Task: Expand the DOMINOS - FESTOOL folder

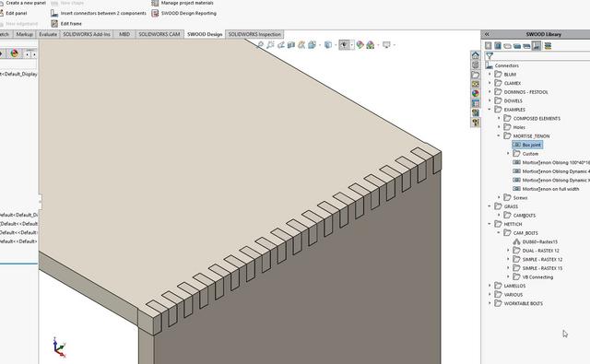Action: (x=490, y=92)
